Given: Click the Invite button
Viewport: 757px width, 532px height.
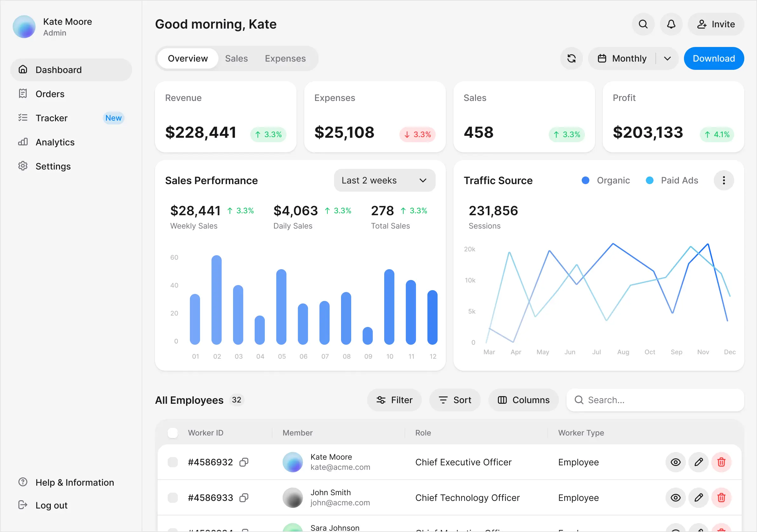Looking at the screenshot, I should [715, 24].
